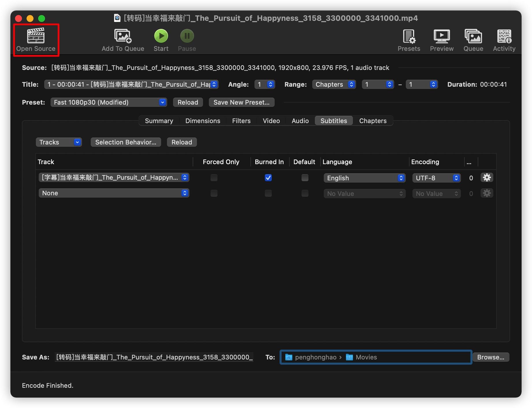Switch to the Dimensions tab
The width and height of the screenshot is (532, 408).
pyautogui.click(x=203, y=121)
